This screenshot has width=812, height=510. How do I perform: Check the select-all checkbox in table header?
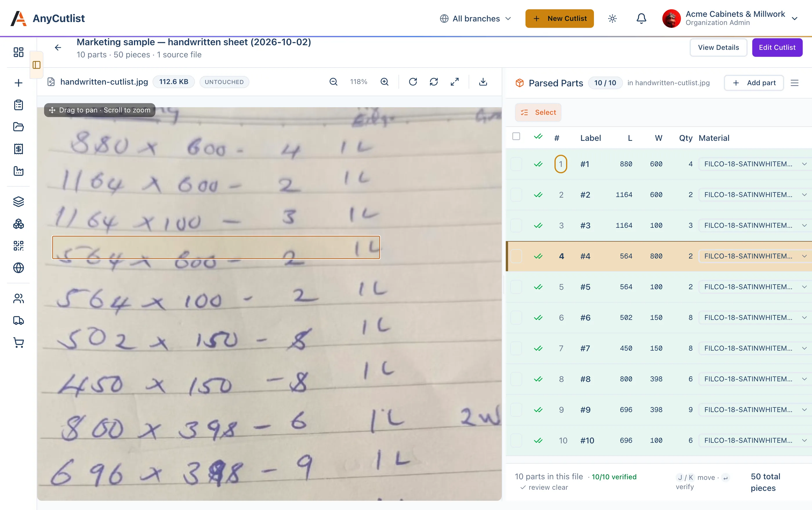pos(516,136)
